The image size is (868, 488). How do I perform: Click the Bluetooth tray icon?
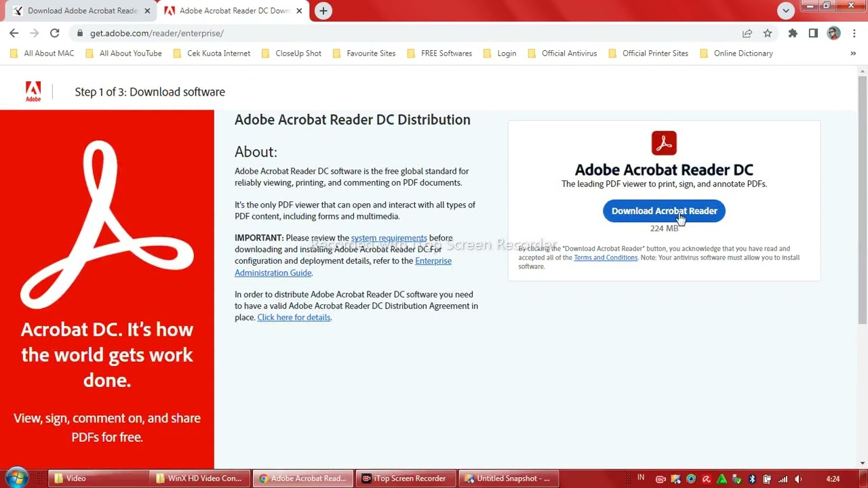pos(752,479)
